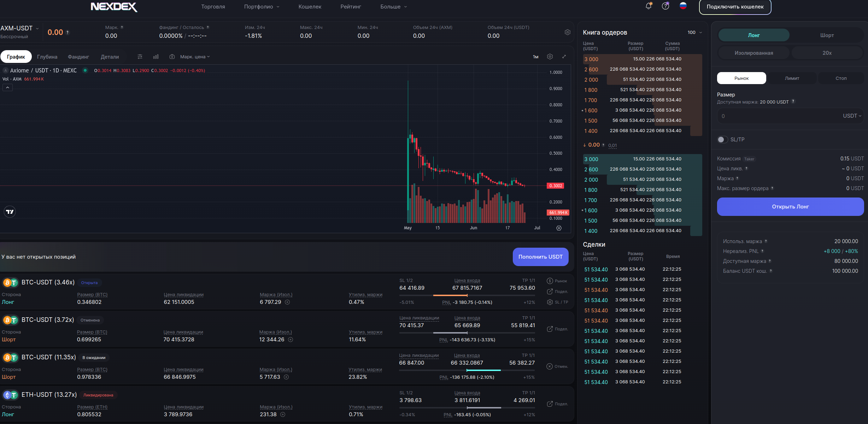Switch the order type to Лимит
This screenshot has width=868, height=424.
(x=792, y=78)
